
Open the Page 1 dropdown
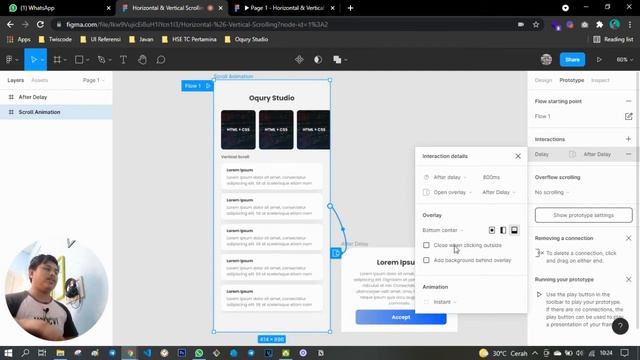93,80
